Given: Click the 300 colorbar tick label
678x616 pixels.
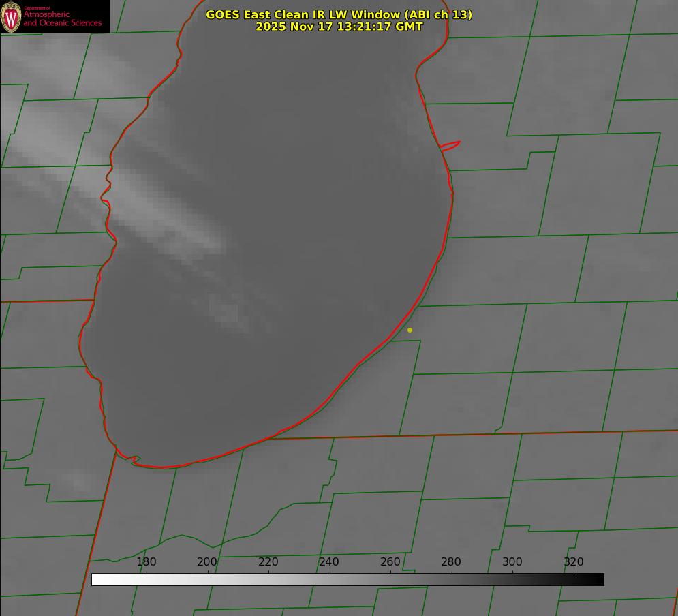Looking at the screenshot, I should [512, 562].
